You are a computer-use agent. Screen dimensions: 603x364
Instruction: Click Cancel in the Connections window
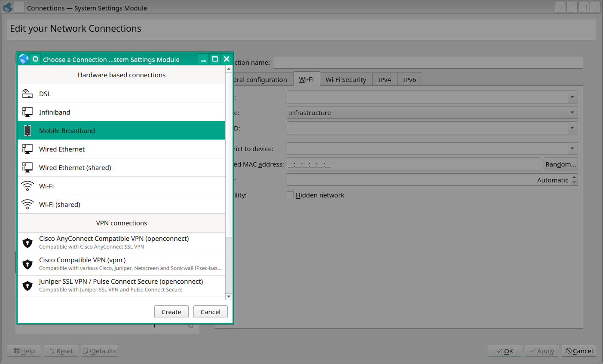click(x=579, y=351)
